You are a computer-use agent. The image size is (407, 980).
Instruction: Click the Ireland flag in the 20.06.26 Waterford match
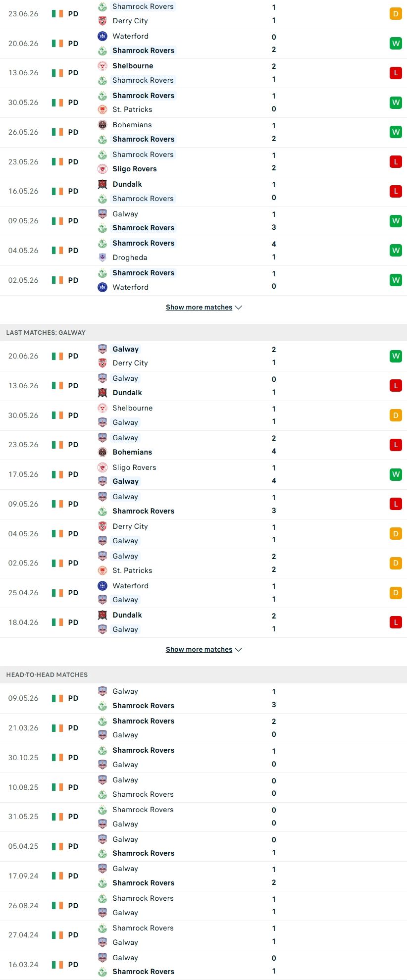tap(57, 44)
